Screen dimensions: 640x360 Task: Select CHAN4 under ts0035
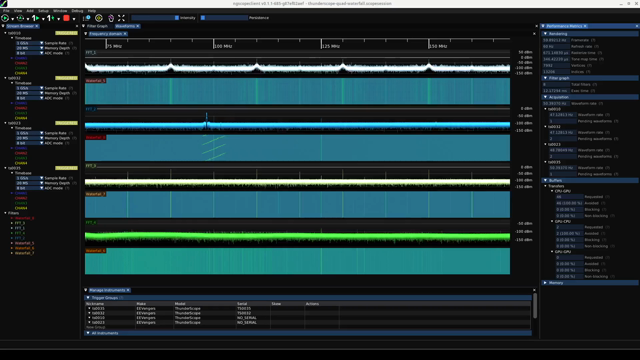click(x=21, y=208)
